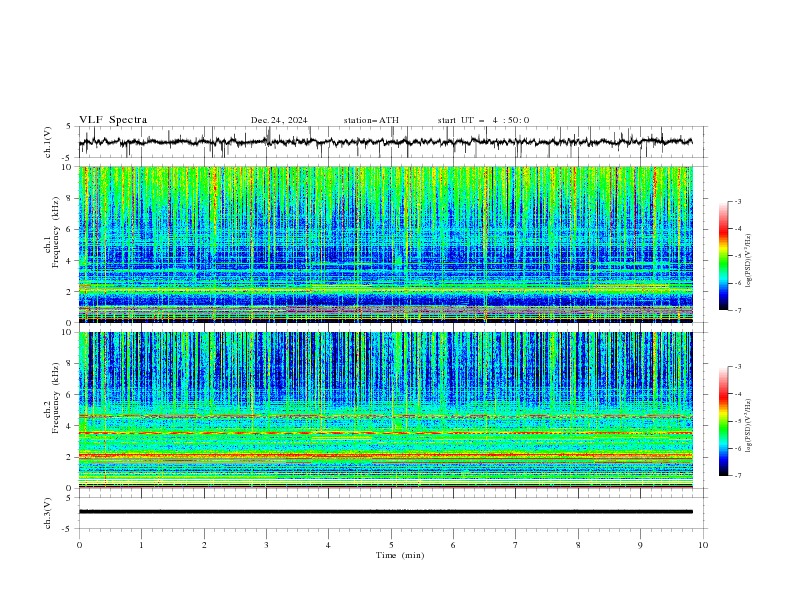Click the ch.2 colorbar "log(PSD)(V²/Hz)" label
This screenshot has height=612, width=792.
[749, 426]
